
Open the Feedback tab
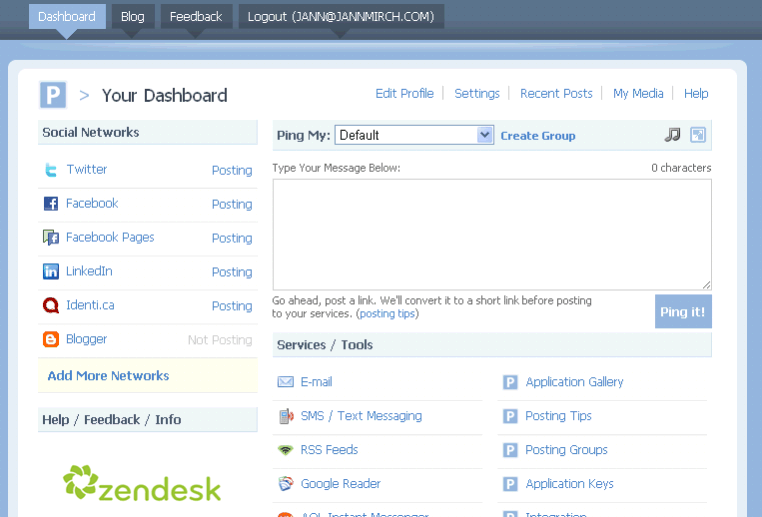(x=196, y=17)
